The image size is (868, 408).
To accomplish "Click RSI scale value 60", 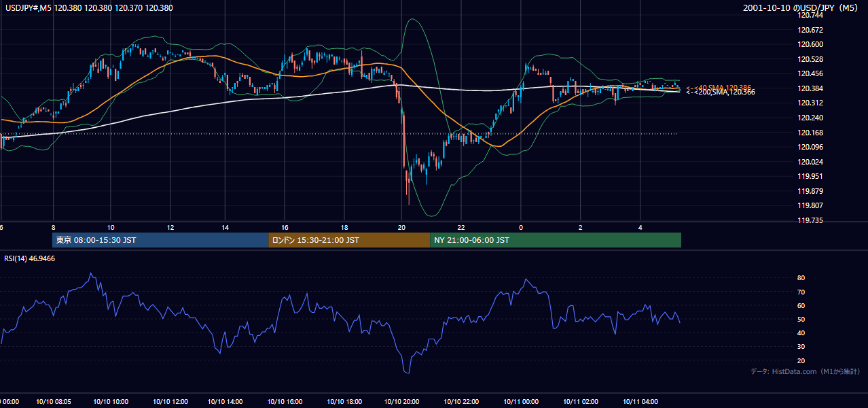I will click(x=801, y=305).
